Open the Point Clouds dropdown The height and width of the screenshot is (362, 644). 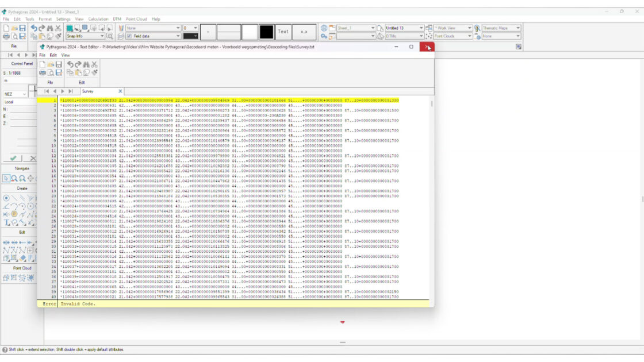[x=453, y=36]
